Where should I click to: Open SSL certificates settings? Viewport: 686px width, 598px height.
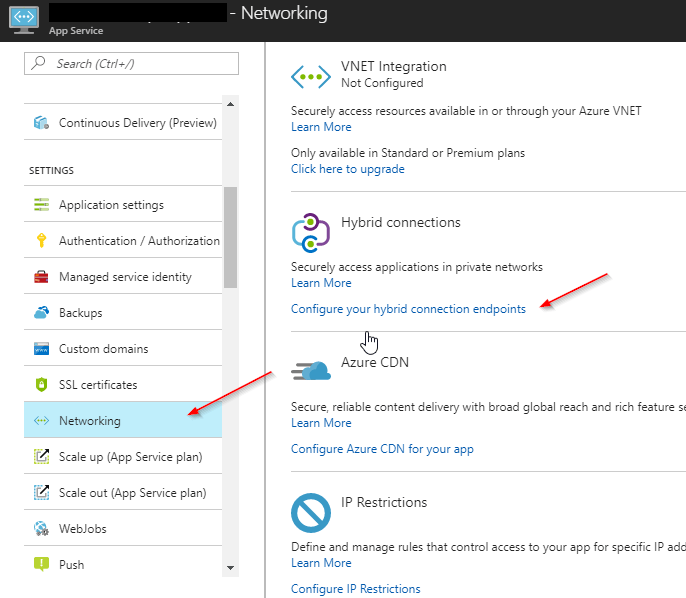(123, 385)
